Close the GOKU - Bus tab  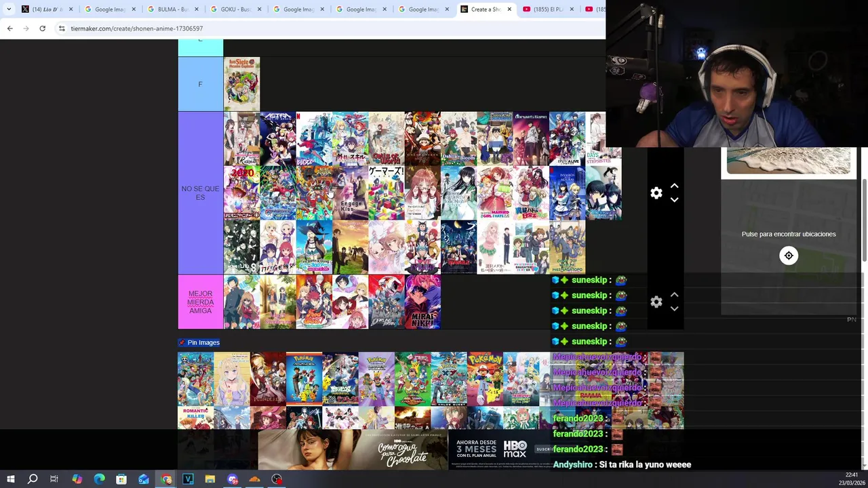259,9
